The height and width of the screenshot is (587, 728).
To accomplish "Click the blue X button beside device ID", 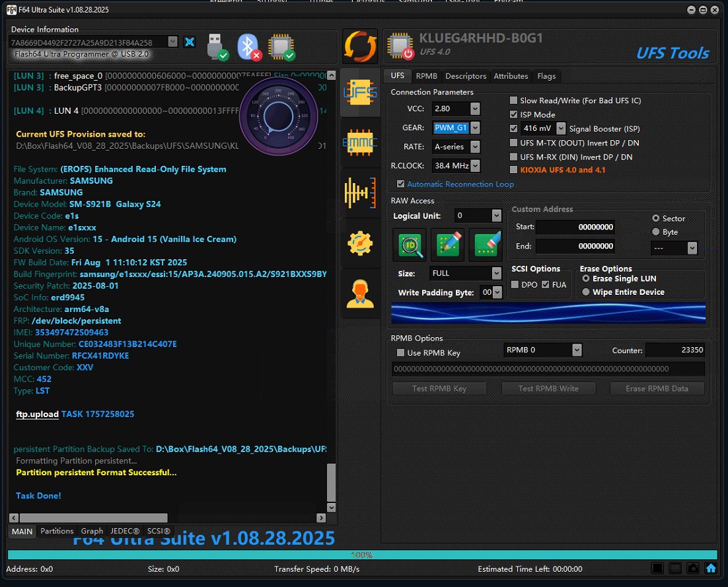I will pyautogui.click(x=190, y=42).
